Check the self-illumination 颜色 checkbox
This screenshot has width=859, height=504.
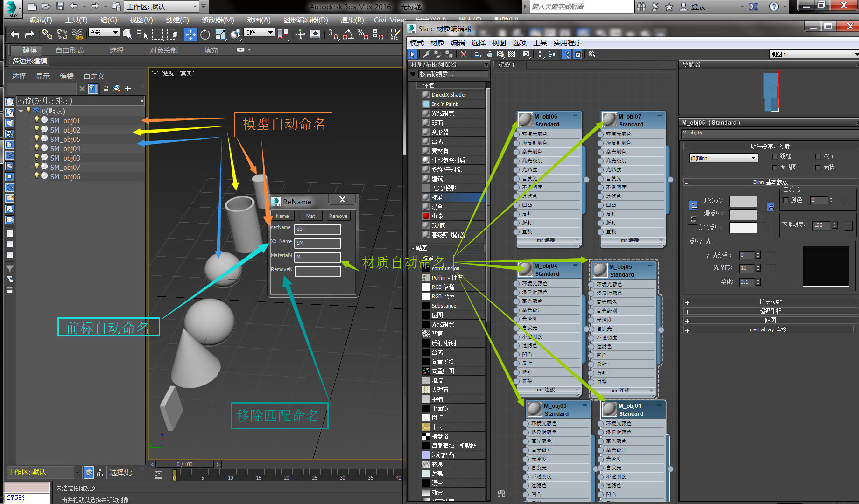coord(786,200)
